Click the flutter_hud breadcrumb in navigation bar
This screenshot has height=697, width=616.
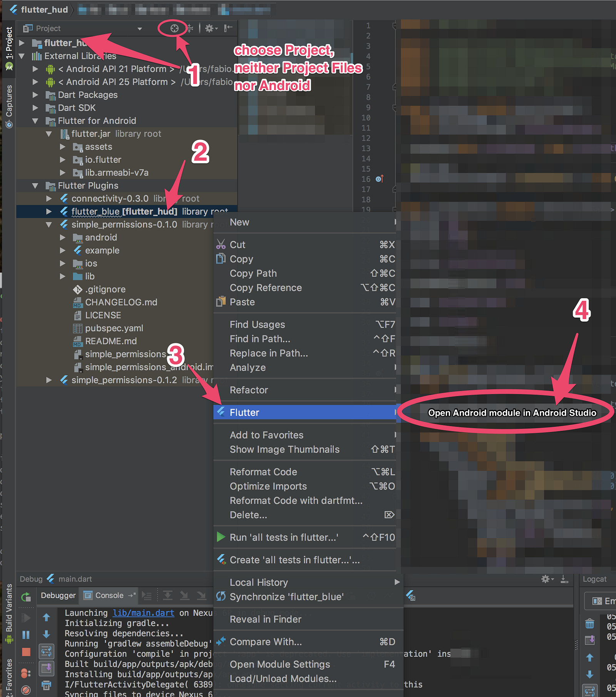click(x=39, y=10)
